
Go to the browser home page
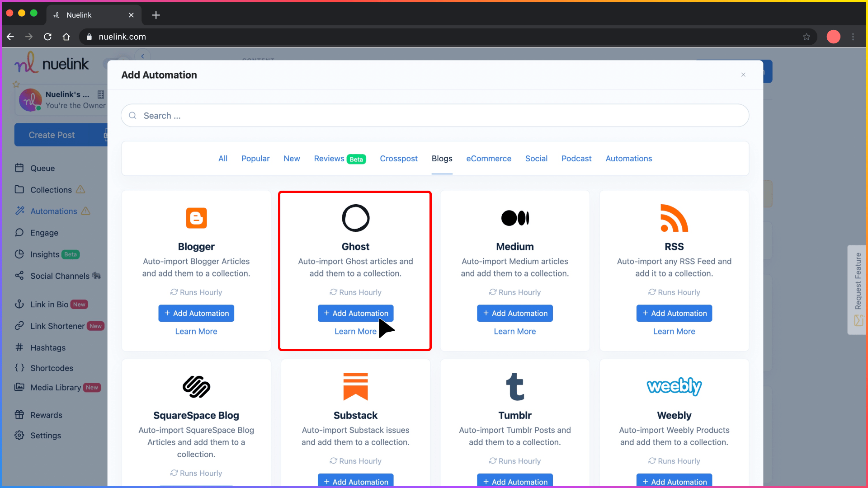66,37
